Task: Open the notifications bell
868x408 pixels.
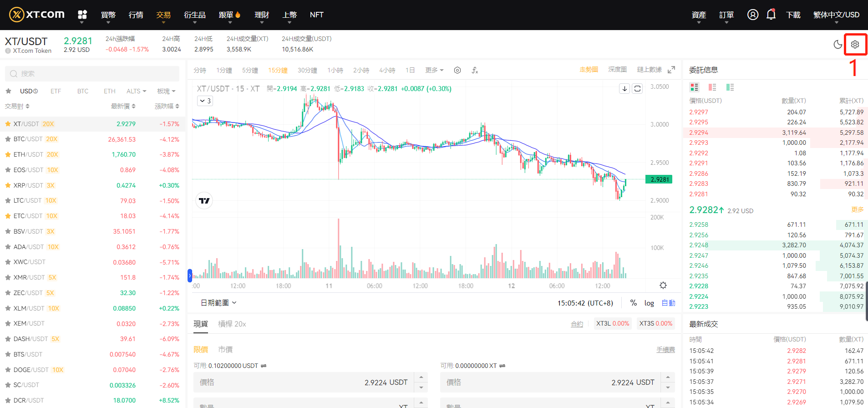Action: tap(771, 15)
